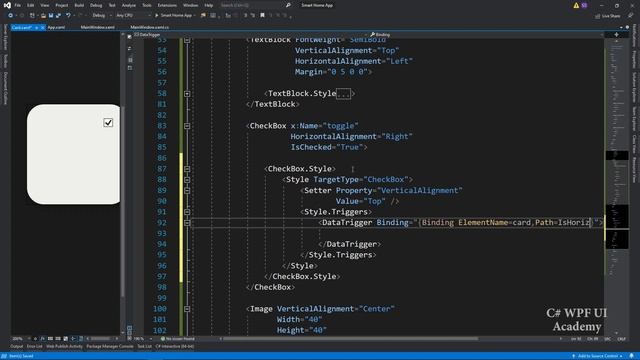The height and width of the screenshot is (360, 640).
Task: Collapse the Style TargetType region at line 88
Action: coord(187,180)
